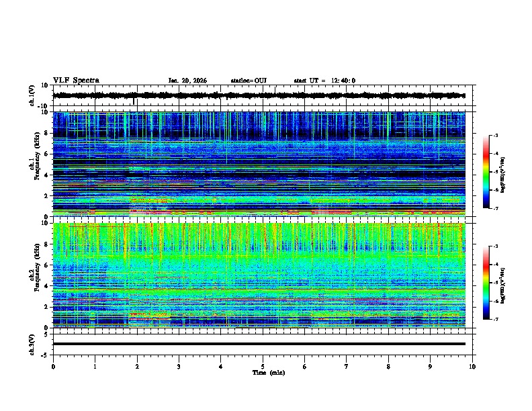Click the "station=OUI" header text
Image resolution: width=532 pixels, height=411 pixels.
249,81
